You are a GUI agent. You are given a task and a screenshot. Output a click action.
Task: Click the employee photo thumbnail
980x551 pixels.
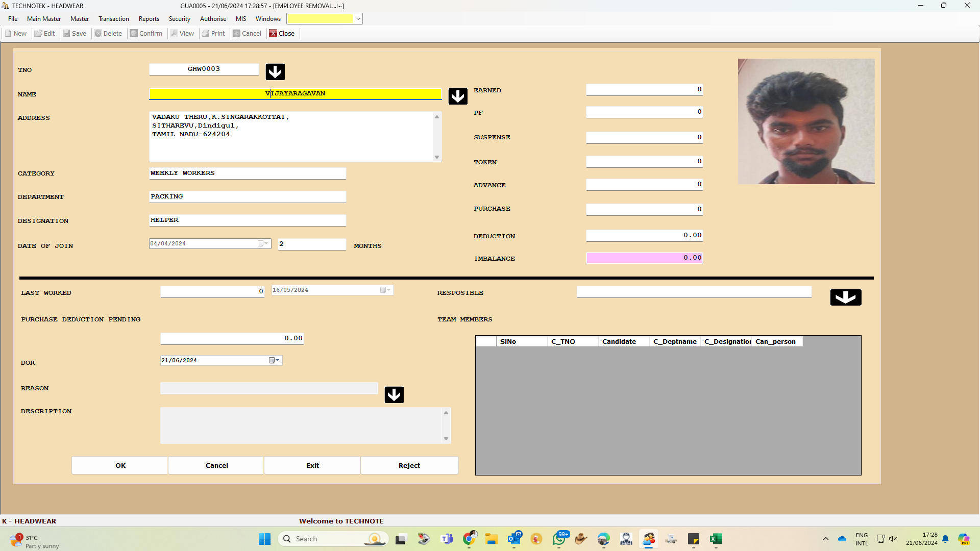[x=805, y=121]
